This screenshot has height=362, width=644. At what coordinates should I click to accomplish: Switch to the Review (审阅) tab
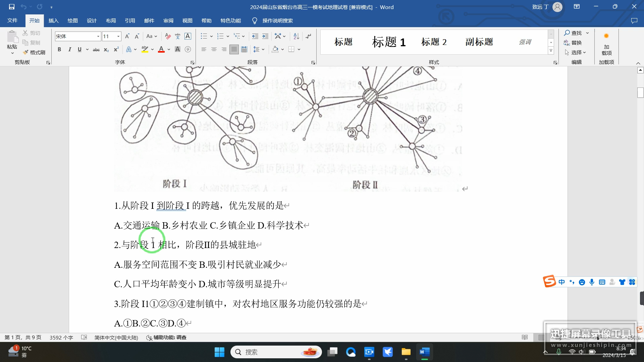point(168,21)
